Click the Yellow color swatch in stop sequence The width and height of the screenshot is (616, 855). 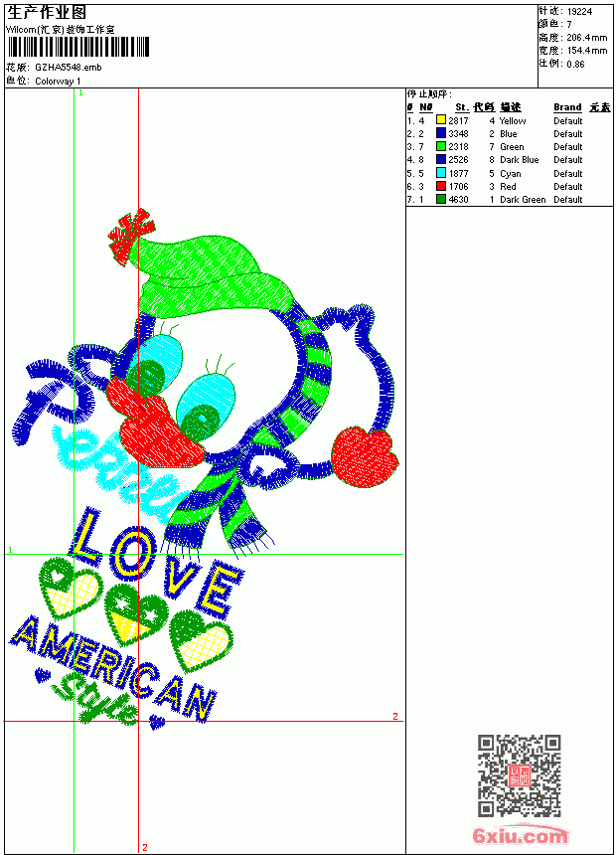click(x=441, y=120)
